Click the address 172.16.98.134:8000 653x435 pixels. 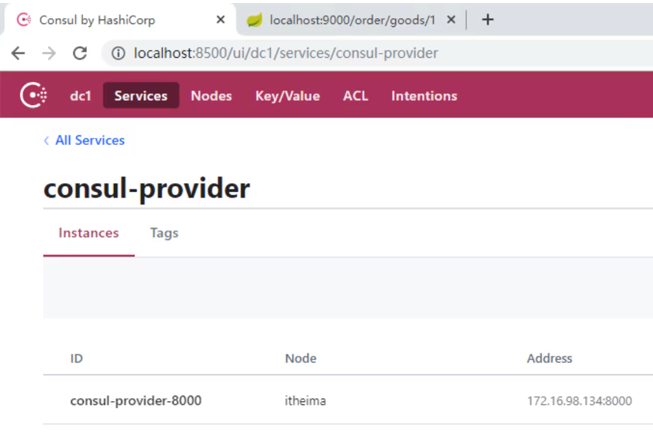(x=579, y=400)
